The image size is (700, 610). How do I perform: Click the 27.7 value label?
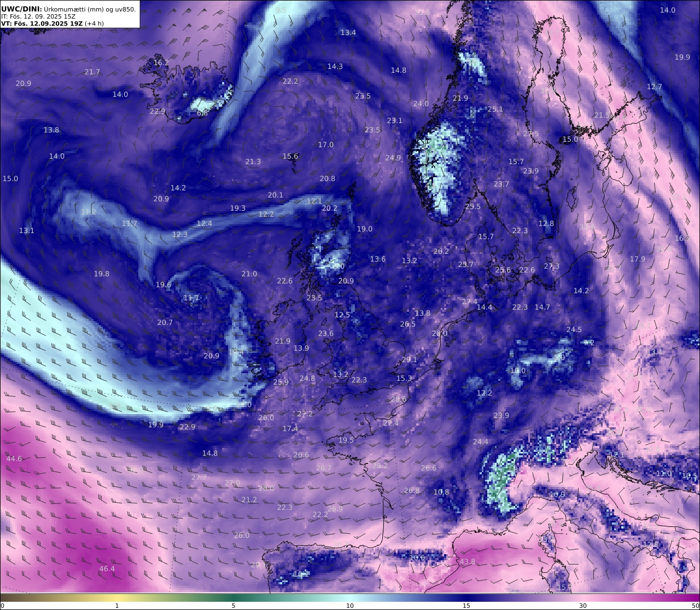tap(199, 478)
